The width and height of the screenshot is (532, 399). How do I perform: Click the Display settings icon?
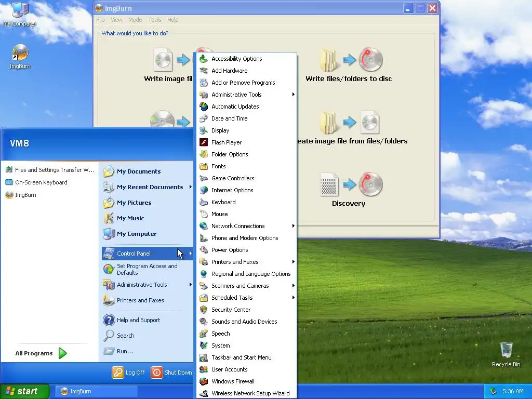click(x=204, y=130)
